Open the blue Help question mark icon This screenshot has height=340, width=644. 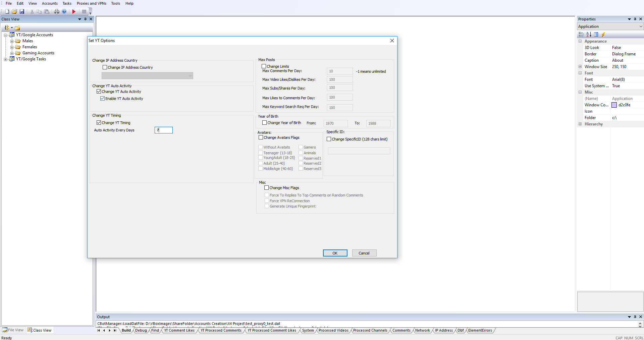(64, 11)
